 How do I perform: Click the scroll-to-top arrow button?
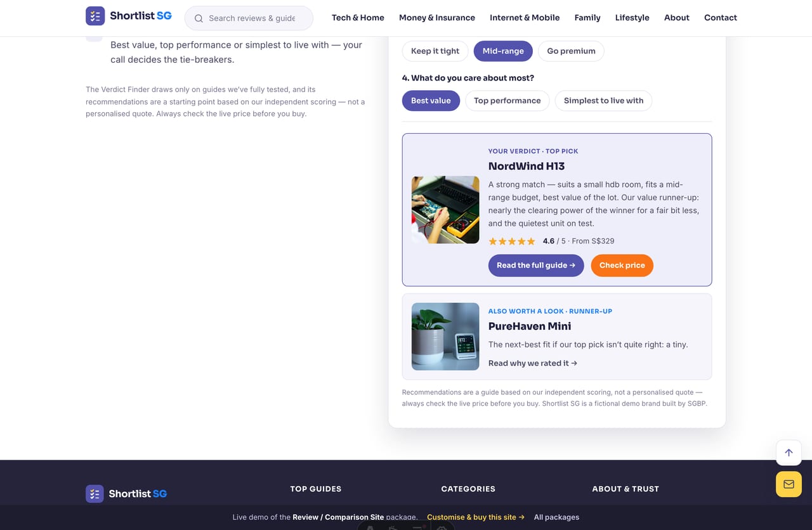click(x=789, y=453)
